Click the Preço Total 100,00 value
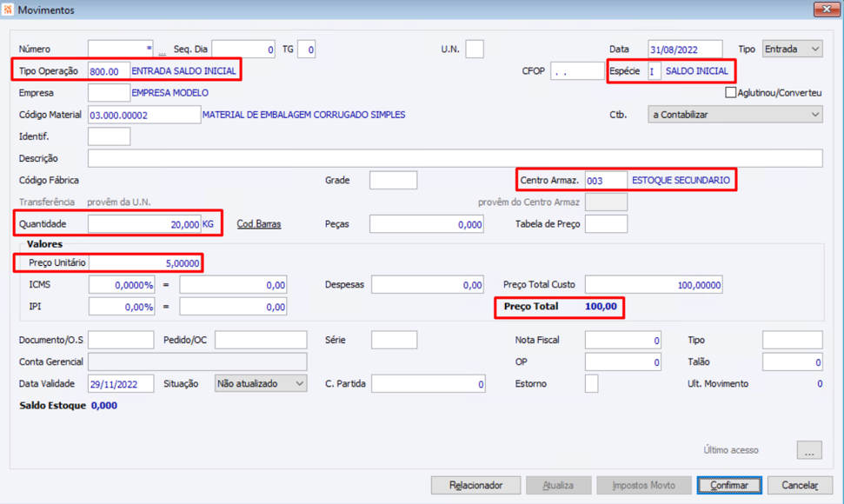Screen dimensions: 844x504 (601, 307)
